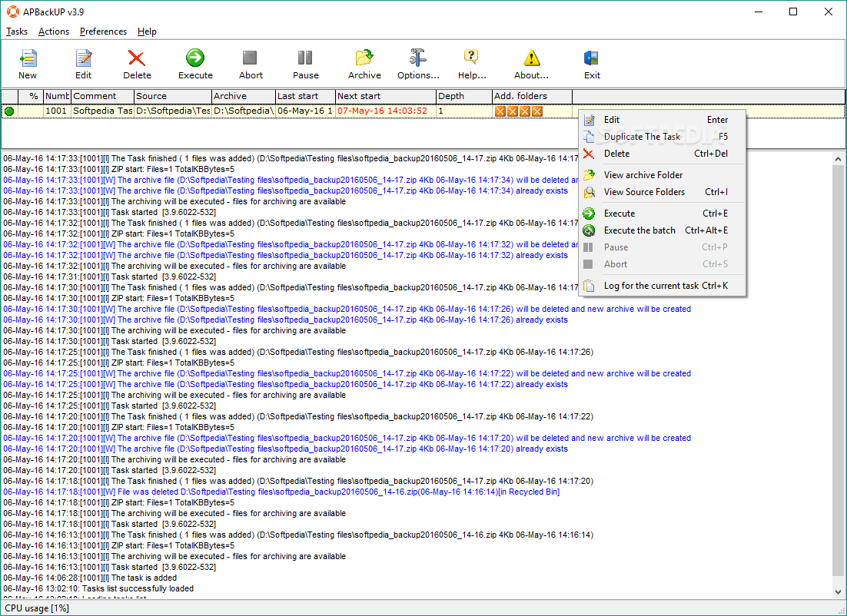Screen dimensions: 847x616
Task: Click the D:\Softpedia source path cell
Action: tap(173, 111)
